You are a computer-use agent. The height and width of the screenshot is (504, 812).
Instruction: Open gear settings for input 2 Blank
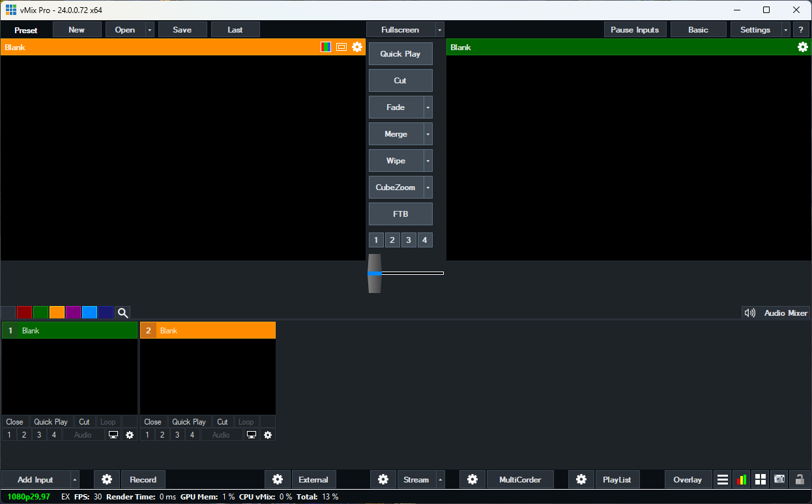click(267, 434)
